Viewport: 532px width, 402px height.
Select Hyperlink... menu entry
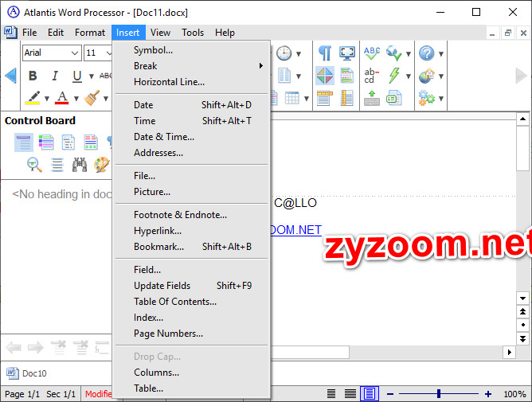tap(192, 231)
